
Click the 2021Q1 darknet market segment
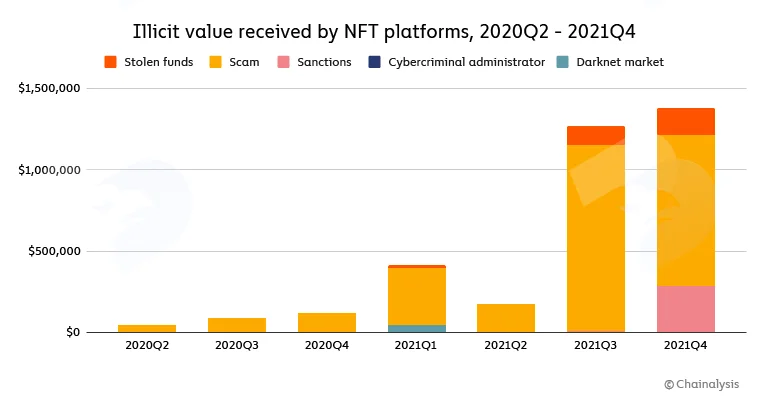417,329
